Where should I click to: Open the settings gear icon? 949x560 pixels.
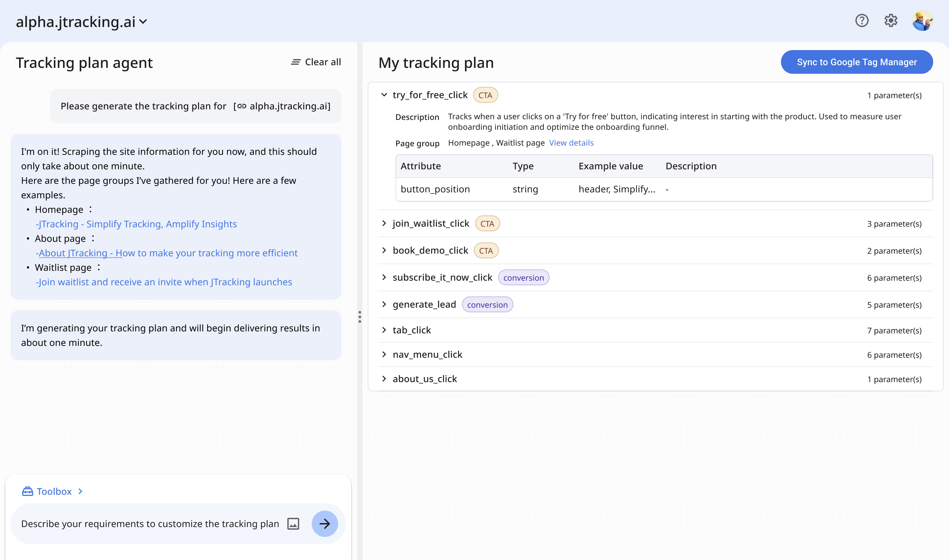[x=891, y=20]
